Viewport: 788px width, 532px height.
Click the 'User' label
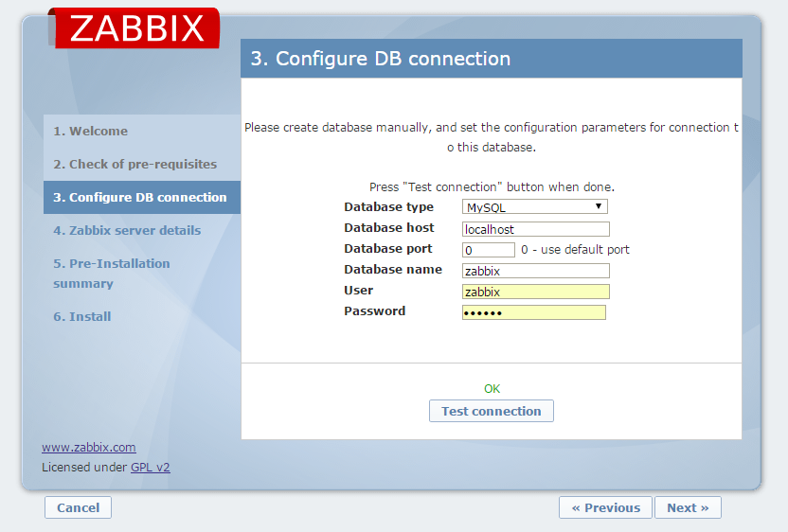(x=358, y=291)
